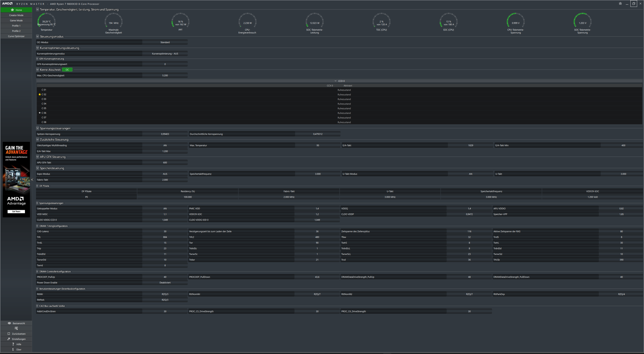
Task: Click the Get Yours ad button
Action: pyautogui.click(x=16, y=211)
